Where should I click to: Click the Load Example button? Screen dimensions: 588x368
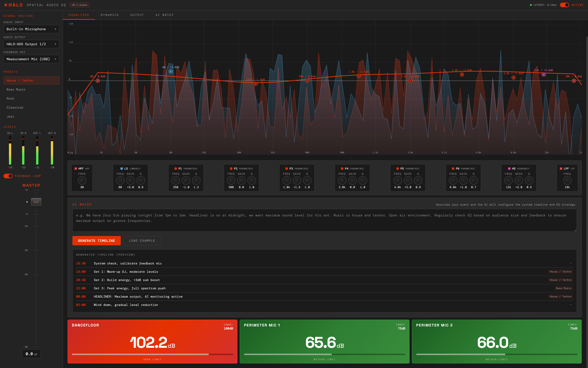coord(142,241)
